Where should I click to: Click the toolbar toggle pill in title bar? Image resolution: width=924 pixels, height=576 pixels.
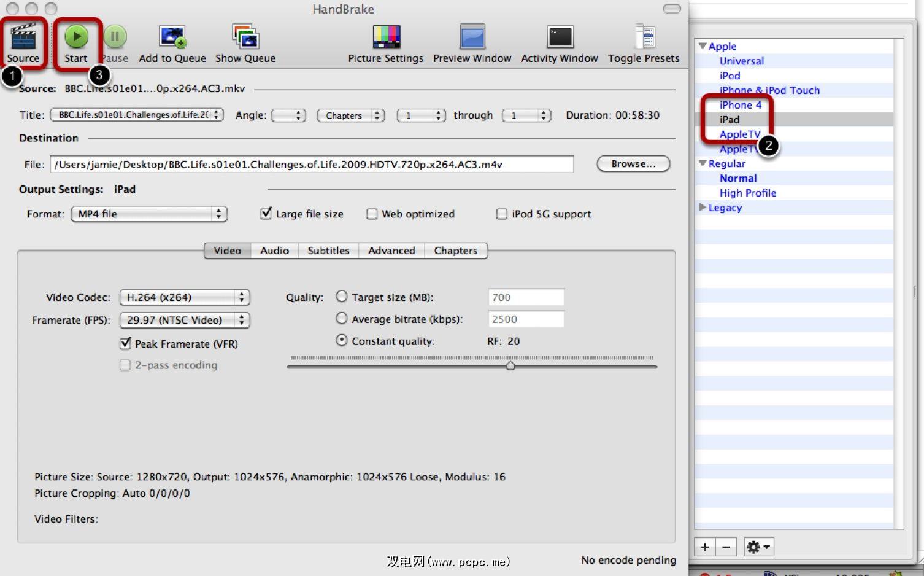(672, 9)
